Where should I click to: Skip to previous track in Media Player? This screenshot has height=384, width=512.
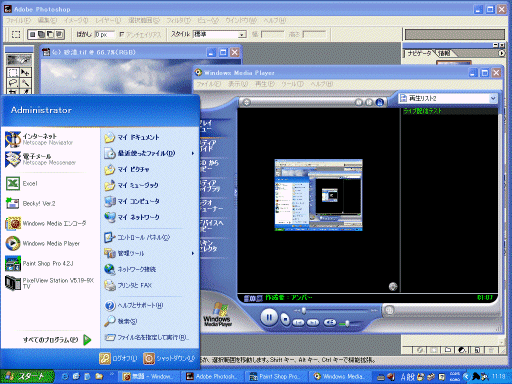[x=298, y=323]
